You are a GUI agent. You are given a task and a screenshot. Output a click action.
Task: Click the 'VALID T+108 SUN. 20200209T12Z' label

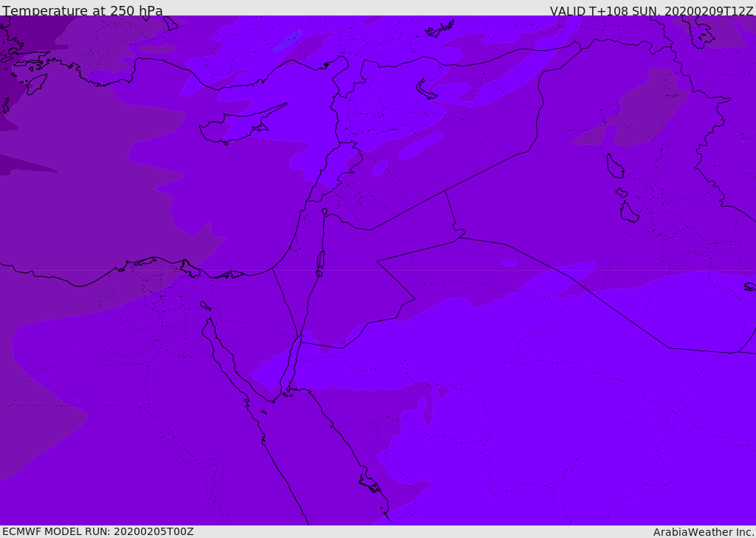[651, 11]
